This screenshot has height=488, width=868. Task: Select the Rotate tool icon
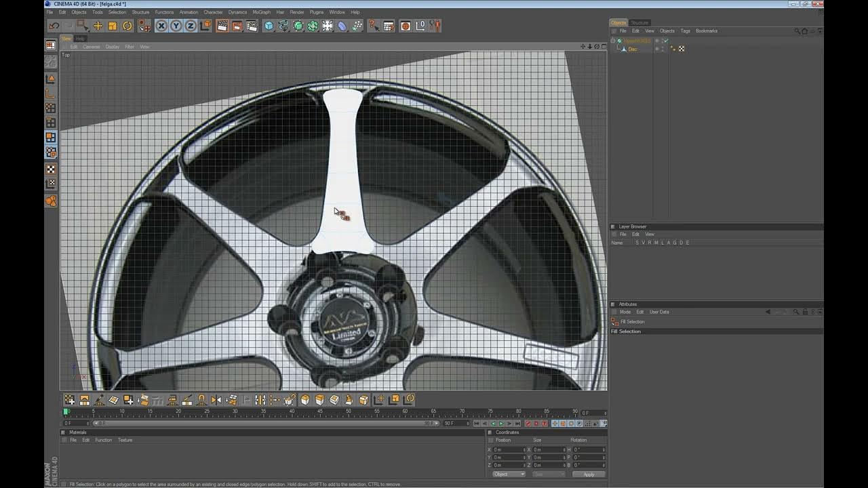click(127, 26)
